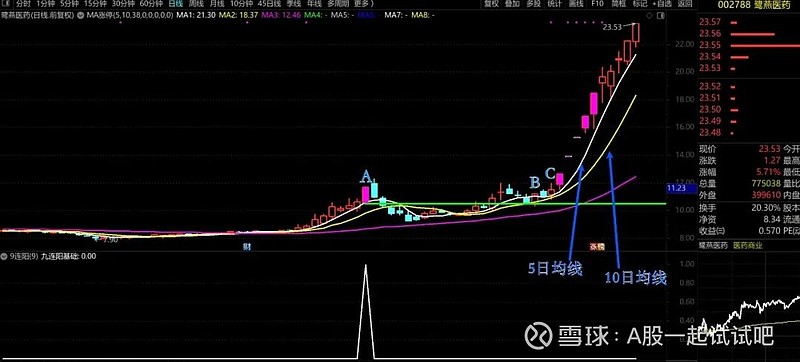The width and height of the screenshot is (800, 362).
Task: Open the F10 company info
Action: click(x=597, y=4)
